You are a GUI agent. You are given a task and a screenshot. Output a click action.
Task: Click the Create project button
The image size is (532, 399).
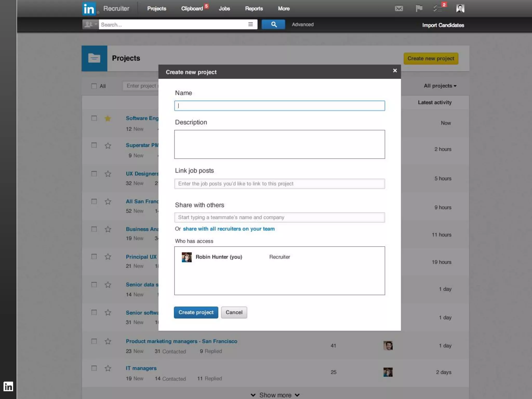click(196, 312)
